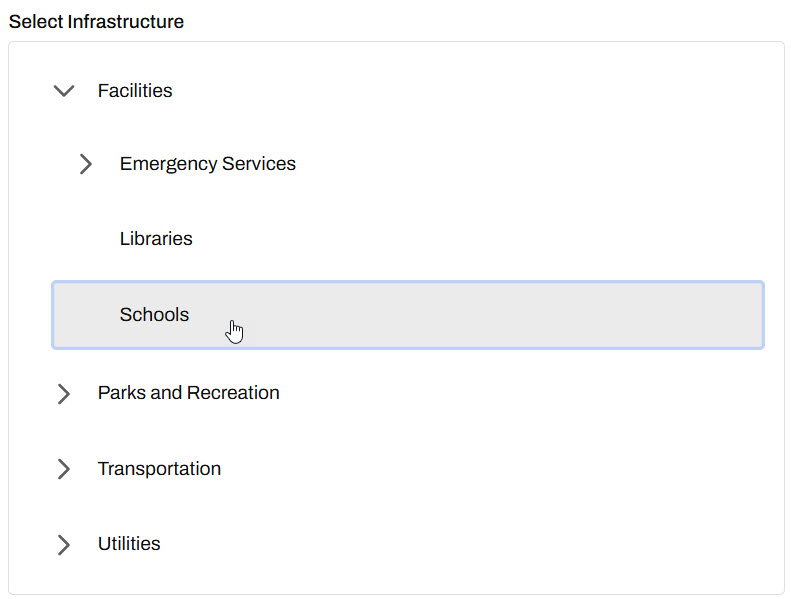
Task: Expand the Utilities chevron arrow
Action: point(64,544)
